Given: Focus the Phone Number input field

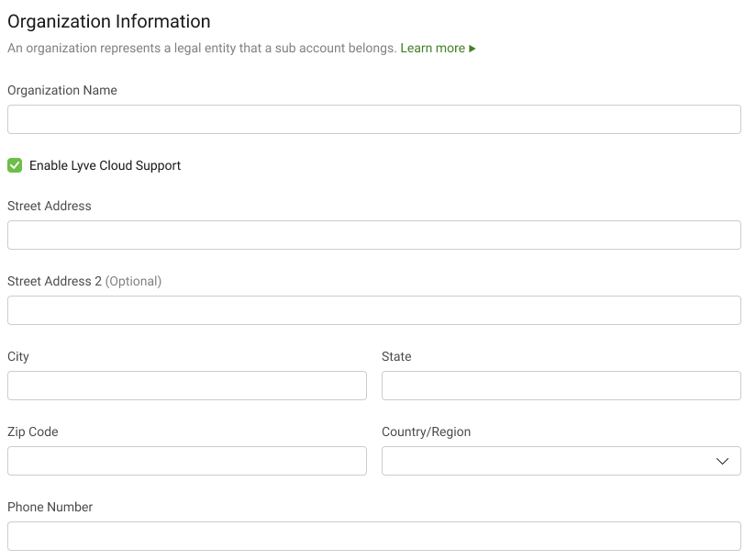Looking at the screenshot, I should (x=373, y=536).
